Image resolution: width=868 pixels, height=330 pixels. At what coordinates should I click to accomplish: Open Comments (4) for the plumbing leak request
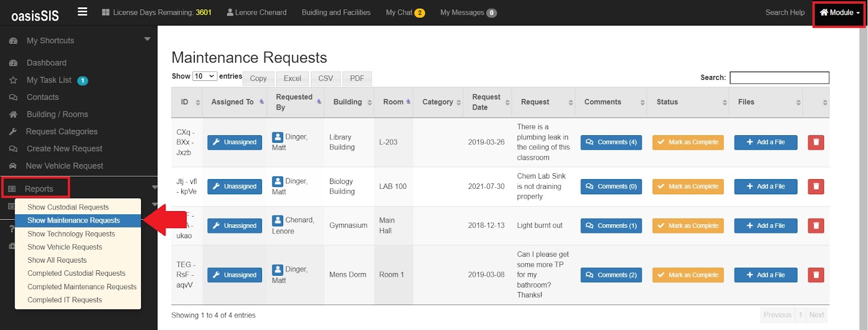611,142
